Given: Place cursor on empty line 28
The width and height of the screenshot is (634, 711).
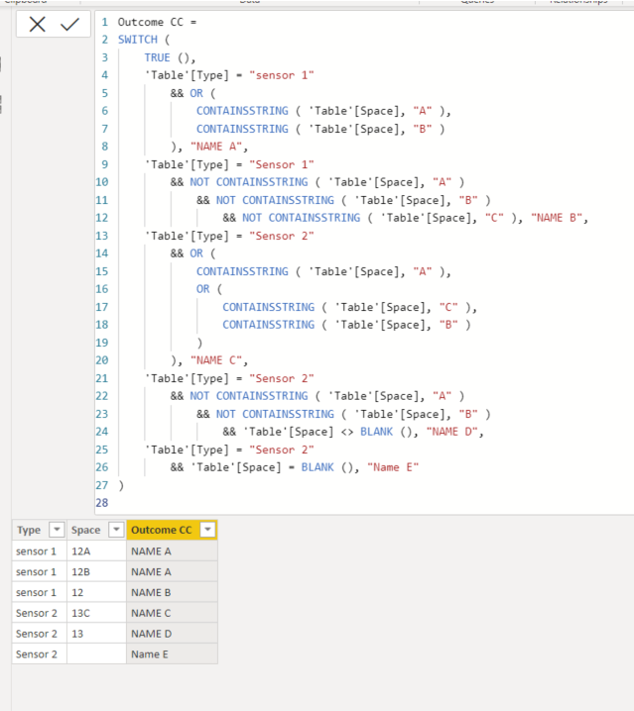Looking at the screenshot, I should (363, 503).
